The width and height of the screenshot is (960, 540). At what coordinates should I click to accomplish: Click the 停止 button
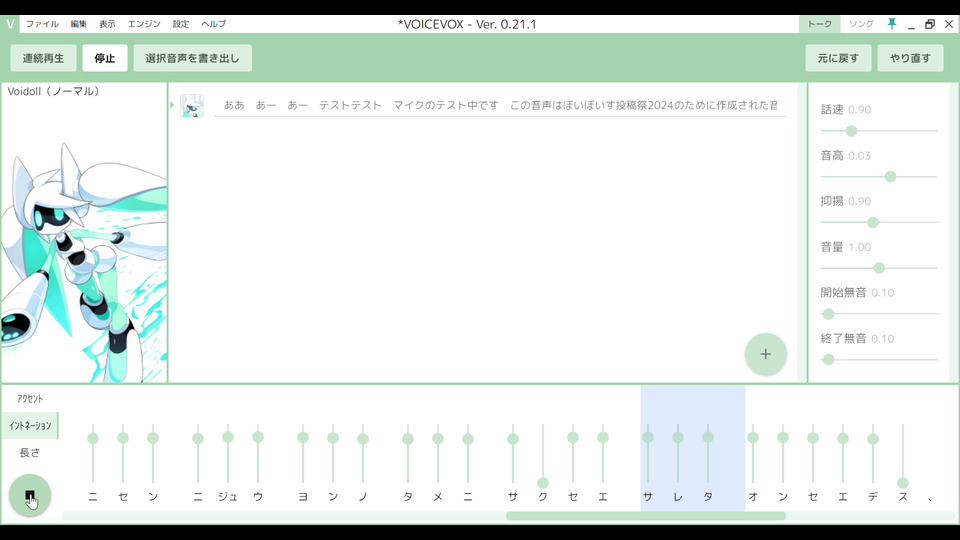tap(105, 58)
